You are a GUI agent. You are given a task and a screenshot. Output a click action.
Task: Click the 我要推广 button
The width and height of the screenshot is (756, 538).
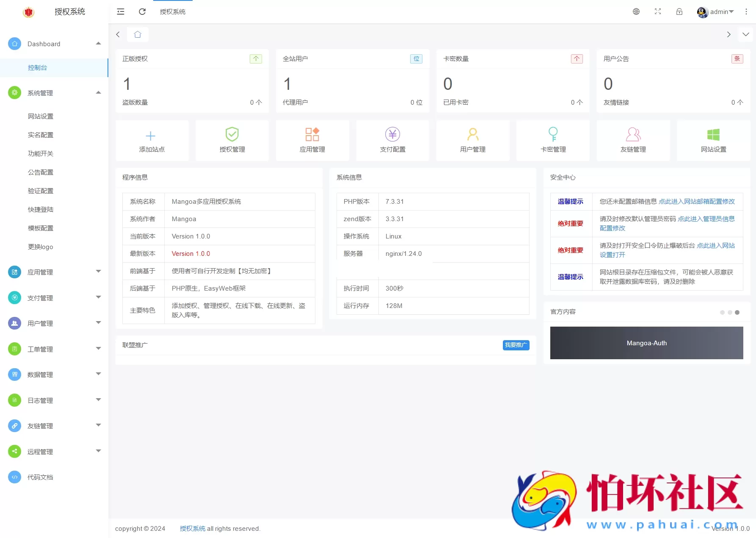point(516,345)
